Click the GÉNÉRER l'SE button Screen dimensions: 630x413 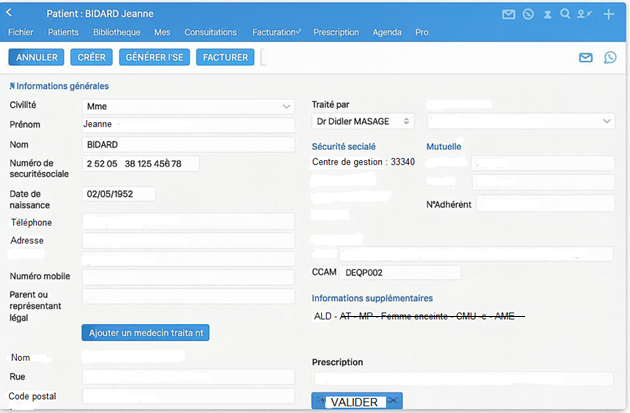tap(153, 57)
